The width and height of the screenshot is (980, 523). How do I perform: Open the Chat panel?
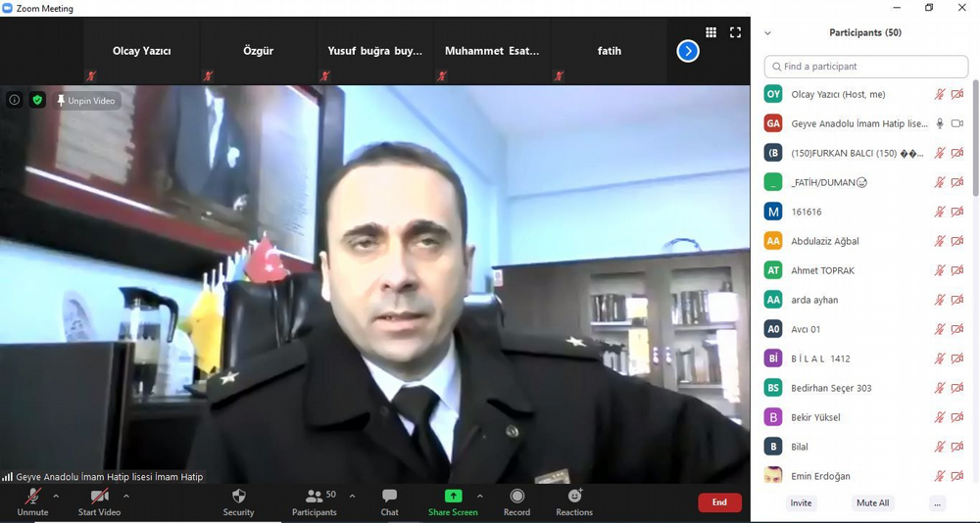tap(389, 502)
